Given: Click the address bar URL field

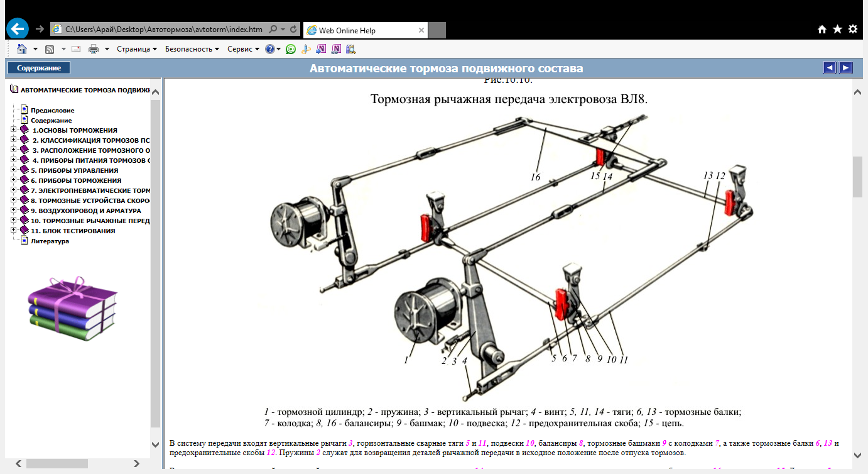Looking at the screenshot, I should [x=163, y=30].
